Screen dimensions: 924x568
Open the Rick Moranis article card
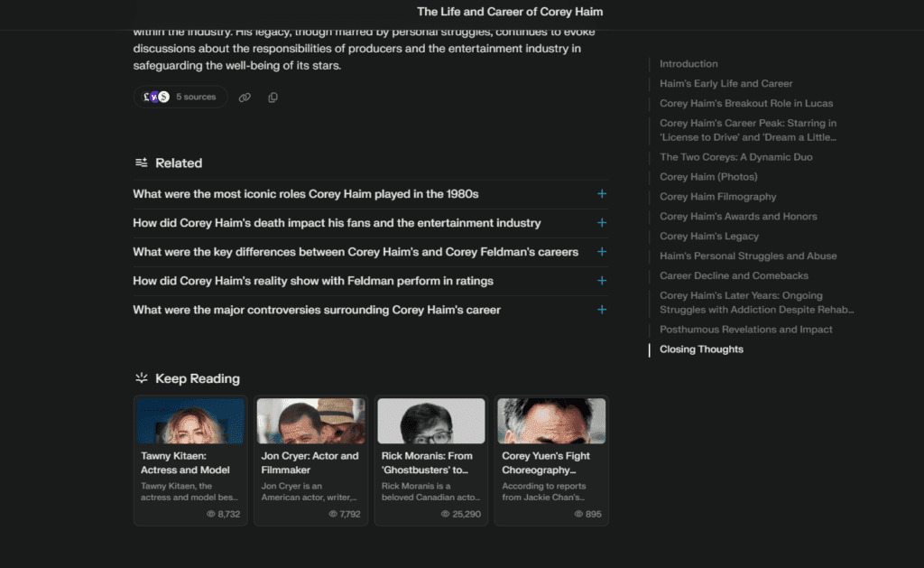coord(431,461)
